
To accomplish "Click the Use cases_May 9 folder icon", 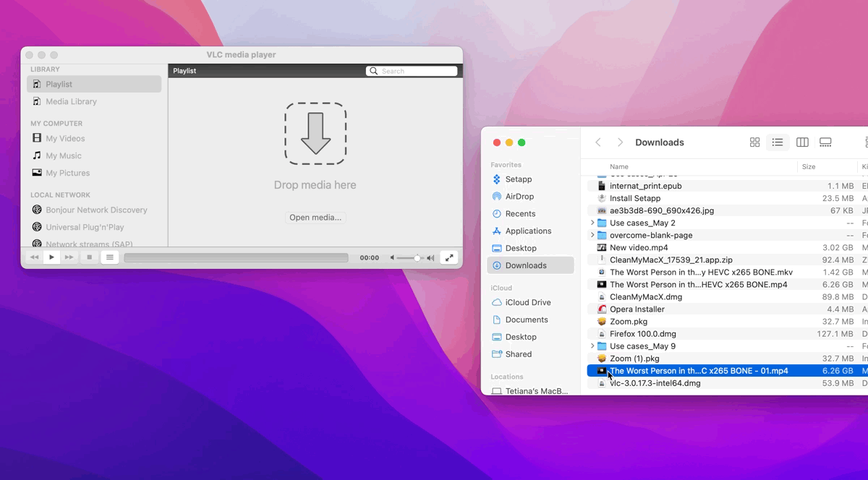I will pyautogui.click(x=602, y=346).
